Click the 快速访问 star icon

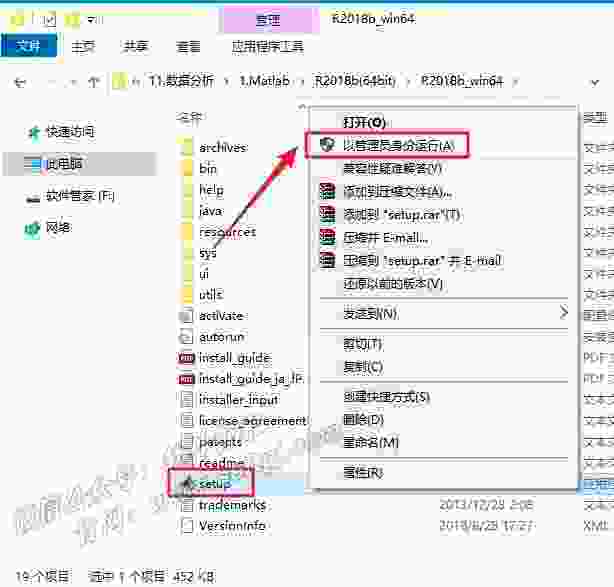coord(34,132)
